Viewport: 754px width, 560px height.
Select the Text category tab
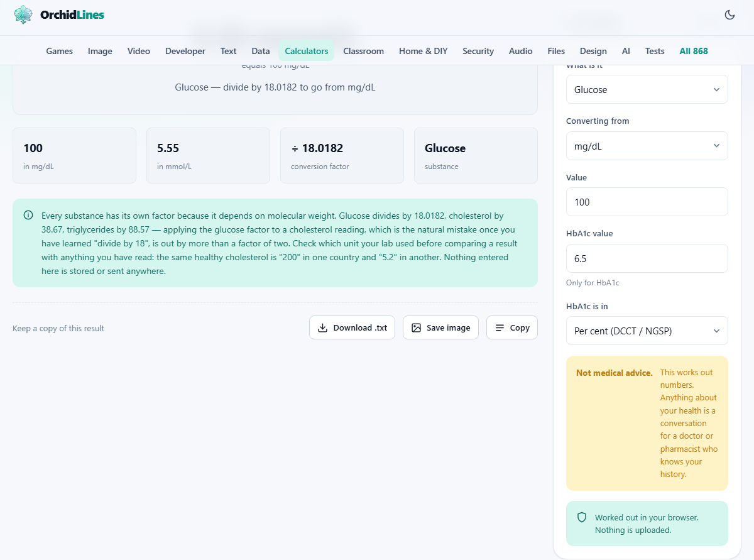(229, 51)
